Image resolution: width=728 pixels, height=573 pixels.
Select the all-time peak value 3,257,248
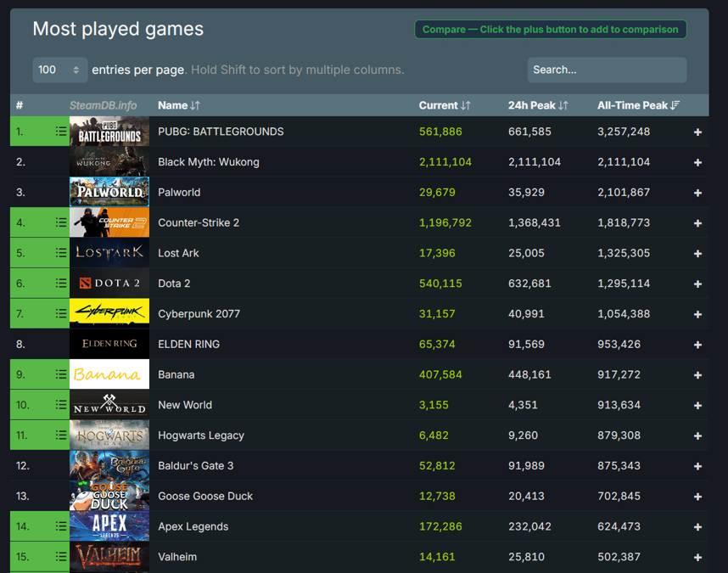[x=624, y=132]
